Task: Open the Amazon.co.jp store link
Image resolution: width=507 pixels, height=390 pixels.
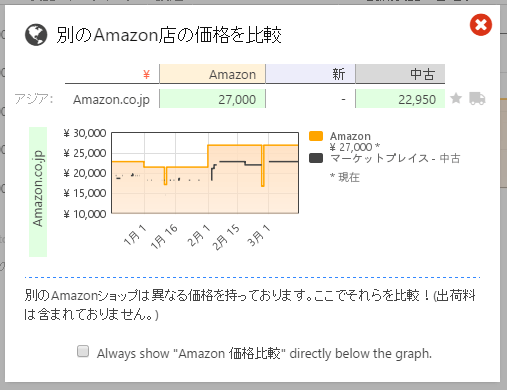Action: (111, 100)
